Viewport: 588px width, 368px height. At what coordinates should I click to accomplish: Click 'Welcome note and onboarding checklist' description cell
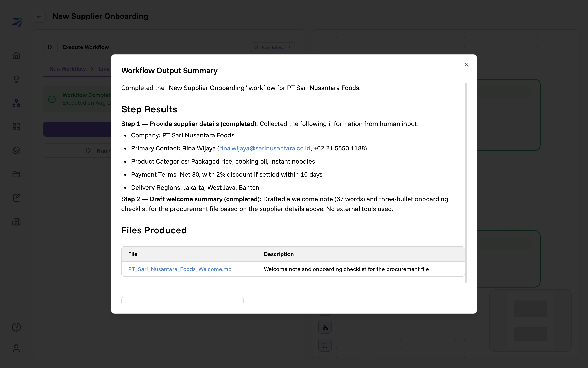(x=346, y=269)
